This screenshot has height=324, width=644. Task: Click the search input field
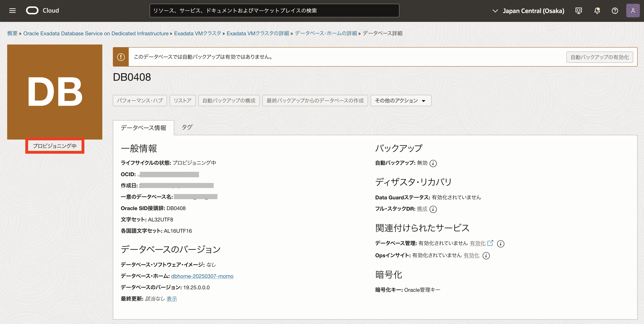[274, 11]
